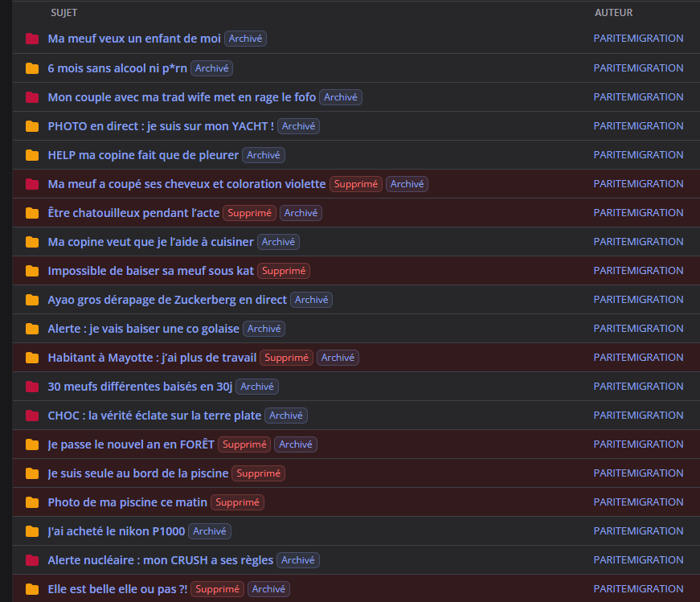Click the SUJET column header
Viewport: 700px width, 602px height.
(63, 13)
